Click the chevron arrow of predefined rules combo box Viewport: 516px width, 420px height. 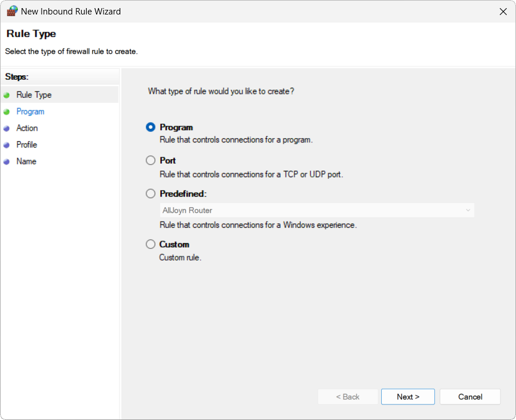point(467,210)
